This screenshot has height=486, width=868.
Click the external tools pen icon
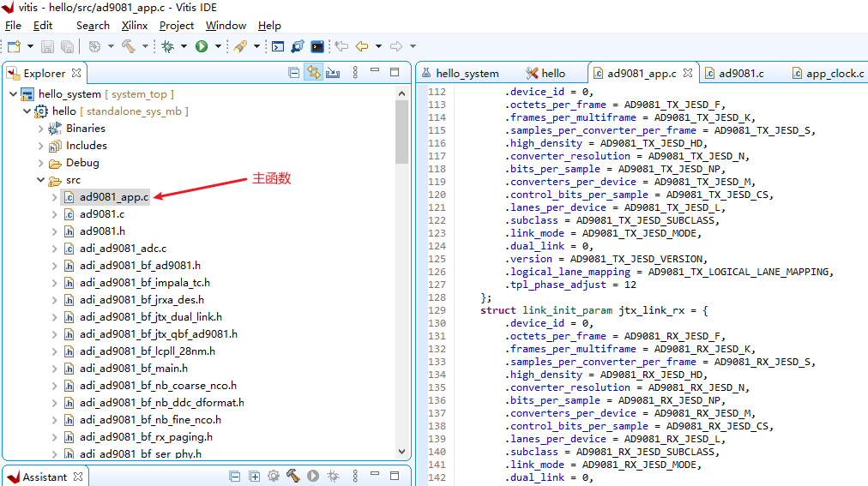coord(240,46)
